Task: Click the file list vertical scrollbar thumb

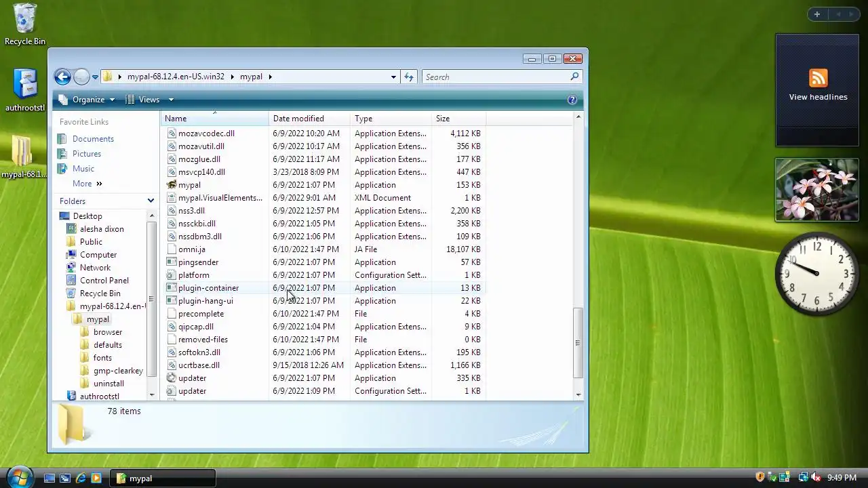Action: point(578,342)
